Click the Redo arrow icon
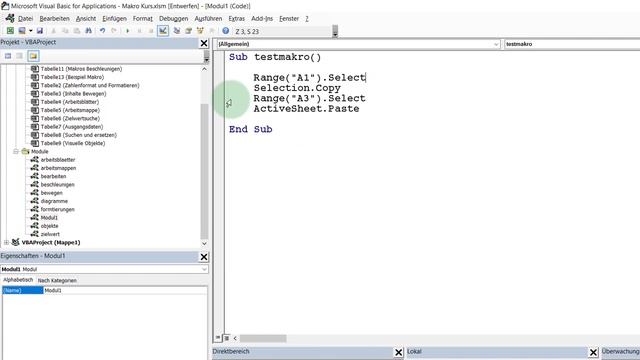This screenshot has height=360, width=640. [114, 31]
